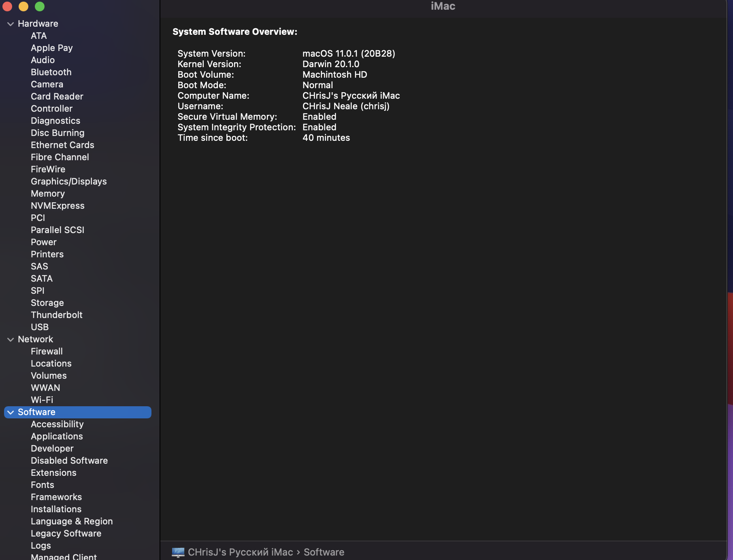Select ATA in the Hardware list
733x560 pixels.
click(39, 36)
